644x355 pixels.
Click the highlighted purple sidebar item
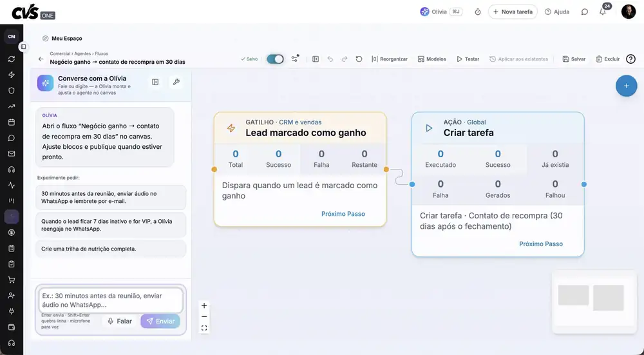(x=12, y=216)
